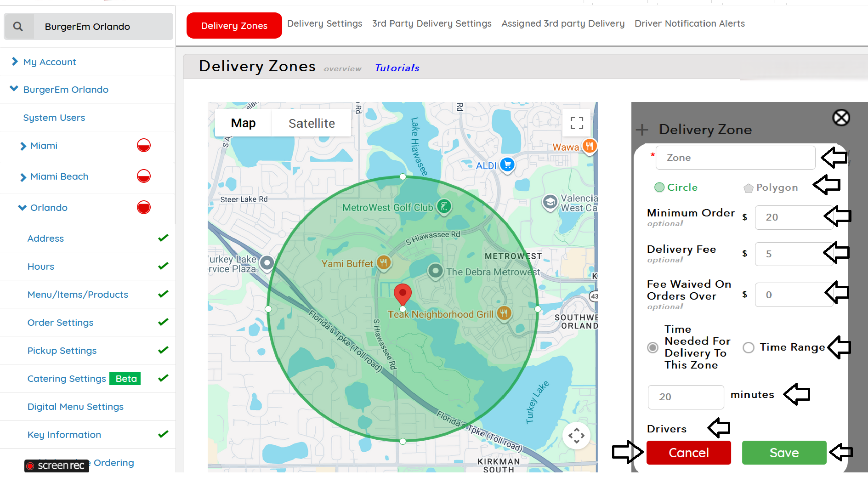Save the delivery zone
The height and width of the screenshot is (477, 868).
pos(784,453)
